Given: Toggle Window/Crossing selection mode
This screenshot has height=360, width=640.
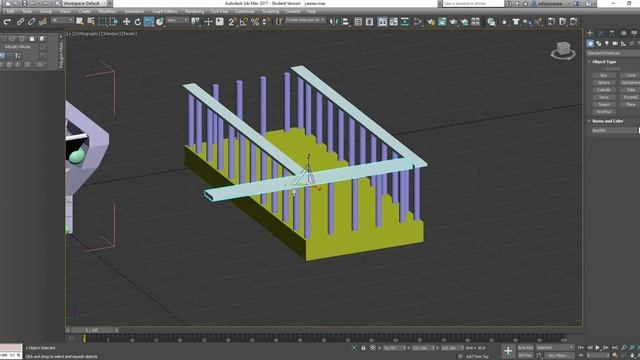Looking at the screenshot, I should click(113, 22).
